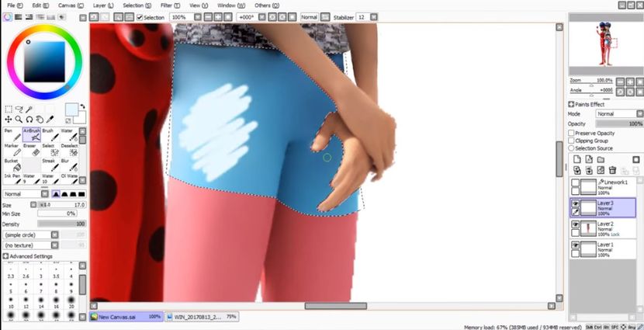This screenshot has height=330, width=644.
Task: Uncheck the Selection checkbox in toolbar
Action: pos(140,17)
